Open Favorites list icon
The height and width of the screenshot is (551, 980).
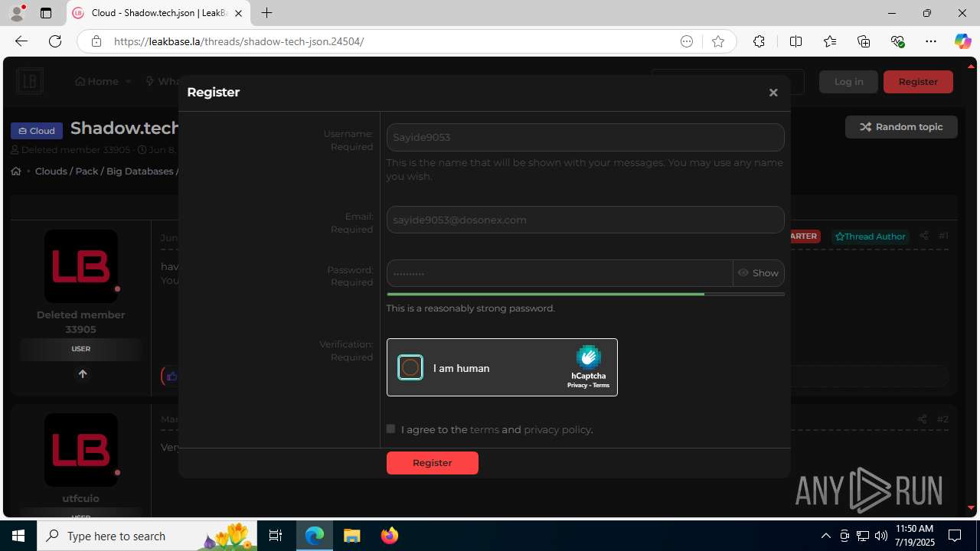(x=830, y=41)
